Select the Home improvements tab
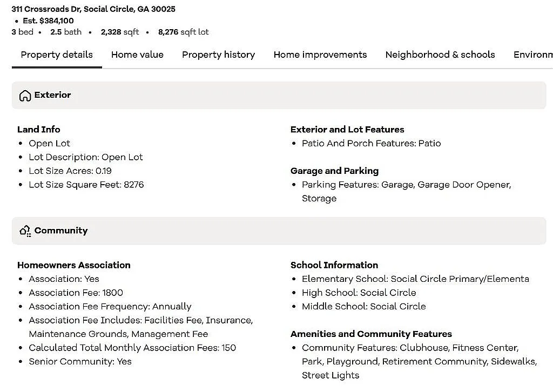This screenshot has width=553, height=392. click(320, 55)
